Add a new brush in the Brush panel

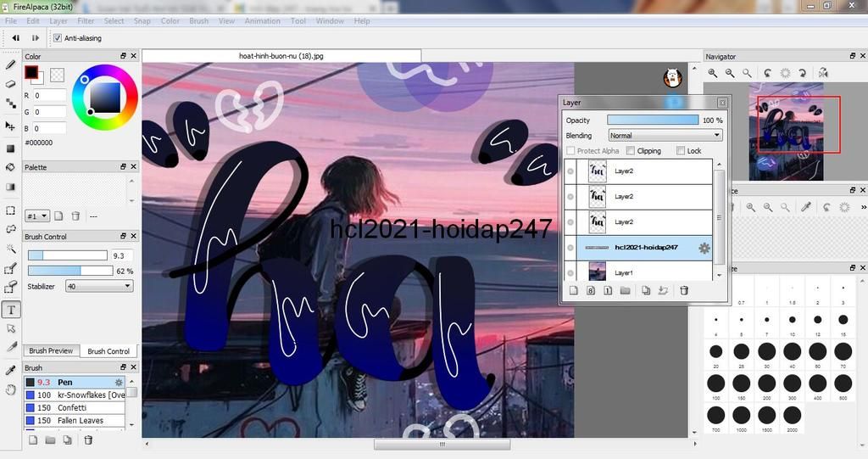(x=33, y=440)
